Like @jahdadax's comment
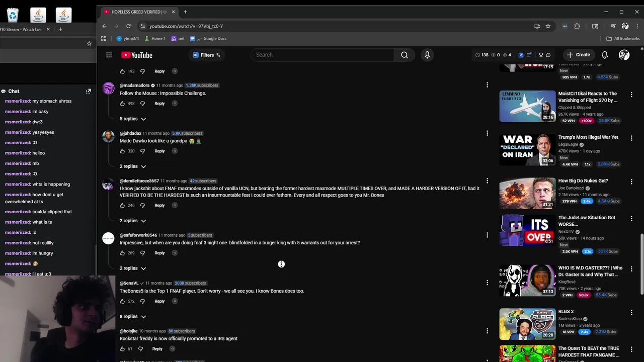This screenshot has height=362, width=644. point(122,151)
